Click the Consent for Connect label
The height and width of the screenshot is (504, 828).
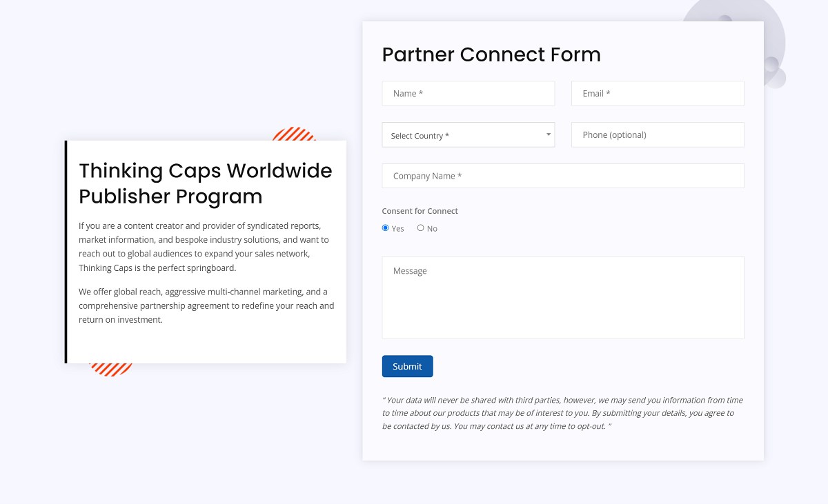tap(420, 211)
